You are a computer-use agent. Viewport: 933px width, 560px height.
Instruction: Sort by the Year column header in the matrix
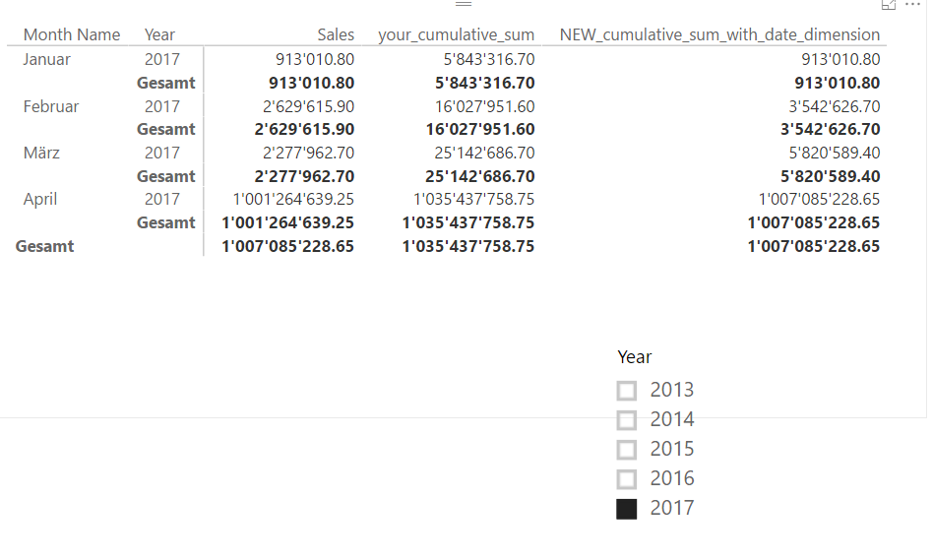coord(159,34)
